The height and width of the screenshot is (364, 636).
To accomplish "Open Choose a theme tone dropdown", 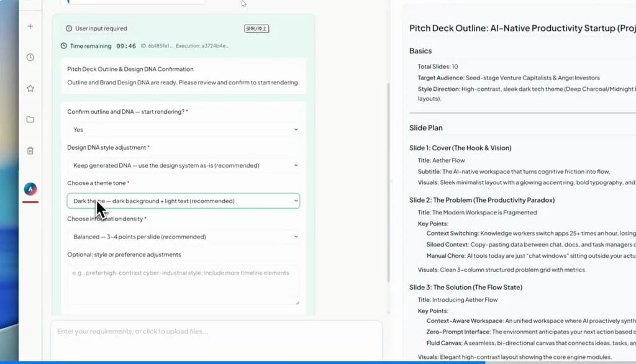I will point(183,201).
